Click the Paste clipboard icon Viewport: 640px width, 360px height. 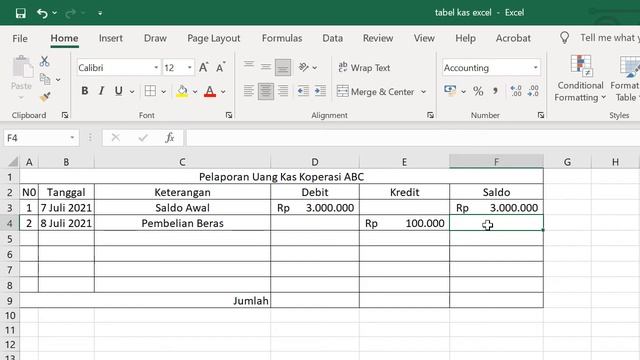[x=22, y=67]
